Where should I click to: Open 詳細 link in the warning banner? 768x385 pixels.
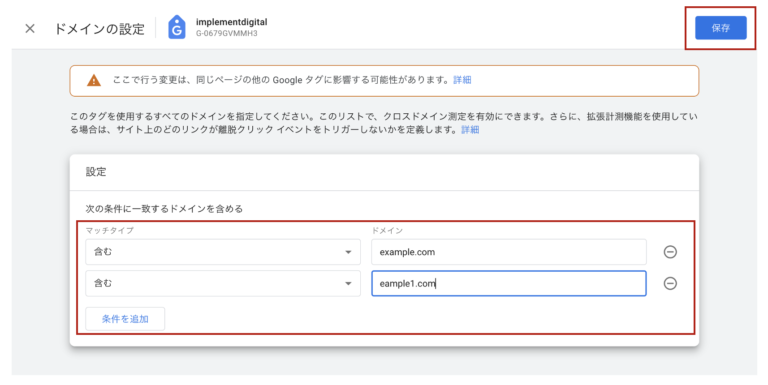[x=462, y=80]
